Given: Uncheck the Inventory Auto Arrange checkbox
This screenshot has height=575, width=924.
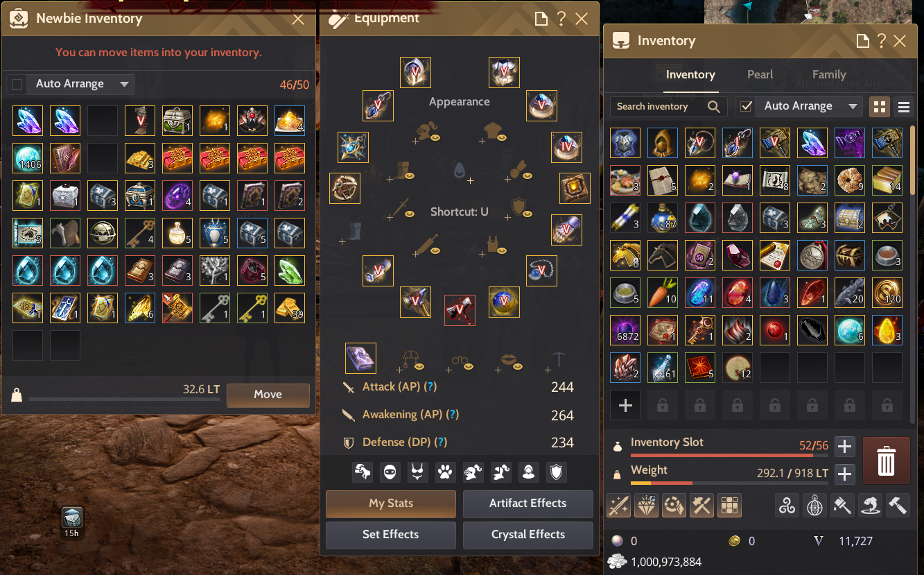Looking at the screenshot, I should tap(747, 107).
